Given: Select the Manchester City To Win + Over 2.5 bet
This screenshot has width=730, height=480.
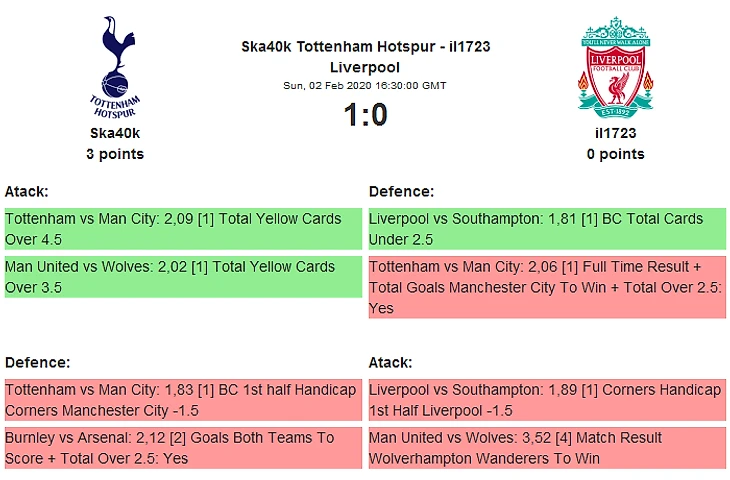Looking at the screenshot, I should coord(547,287).
